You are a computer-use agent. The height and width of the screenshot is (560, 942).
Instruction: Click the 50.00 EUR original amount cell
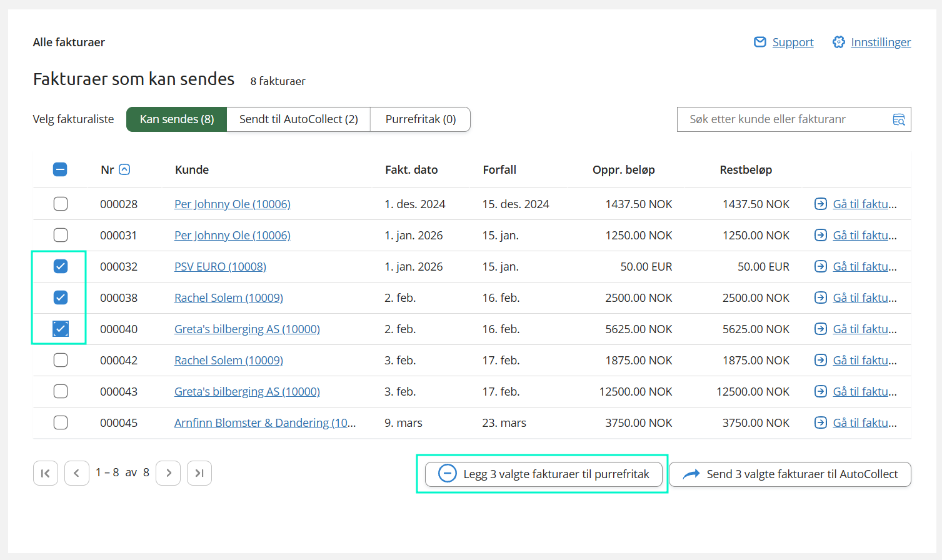pos(646,266)
